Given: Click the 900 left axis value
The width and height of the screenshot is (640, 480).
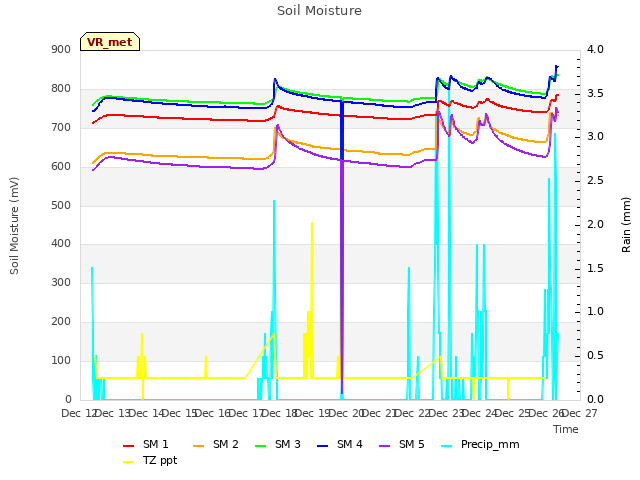Looking at the screenshot, I should click(x=61, y=49).
